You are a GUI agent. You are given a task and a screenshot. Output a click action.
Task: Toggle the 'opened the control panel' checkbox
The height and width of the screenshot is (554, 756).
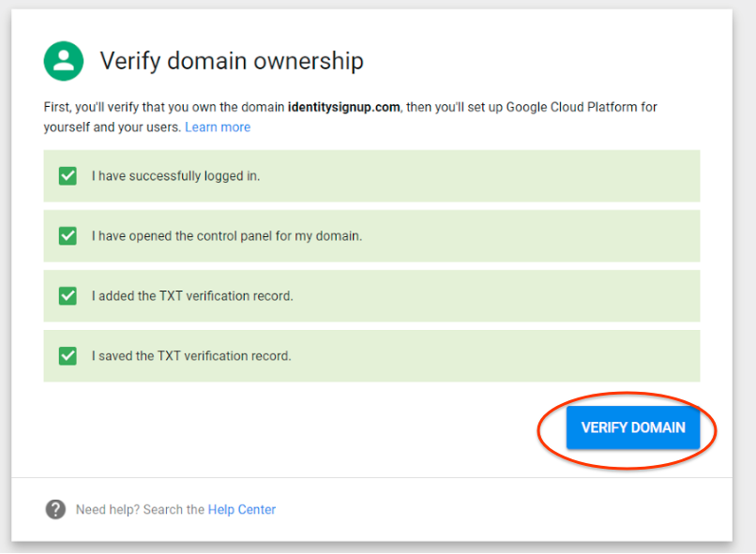tap(68, 235)
